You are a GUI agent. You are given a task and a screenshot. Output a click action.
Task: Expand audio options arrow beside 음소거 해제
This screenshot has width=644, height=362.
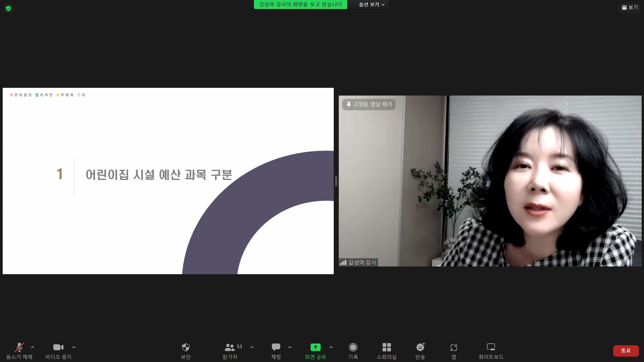click(33, 347)
